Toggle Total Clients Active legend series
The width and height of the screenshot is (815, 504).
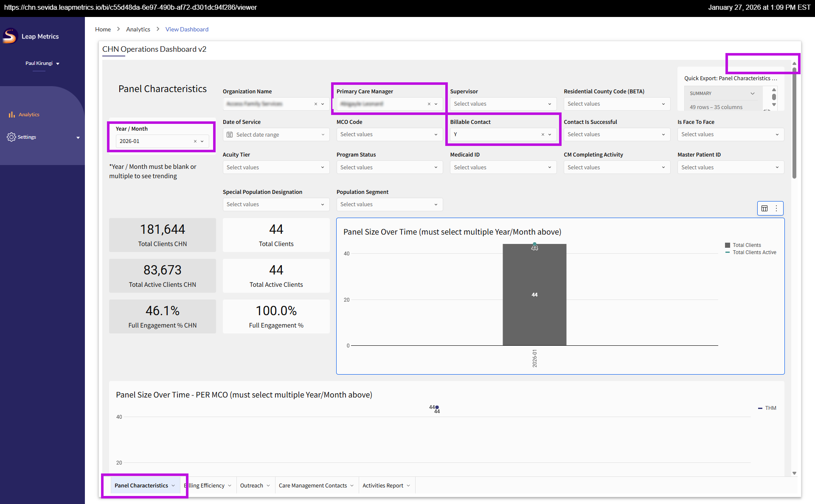tap(754, 252)
